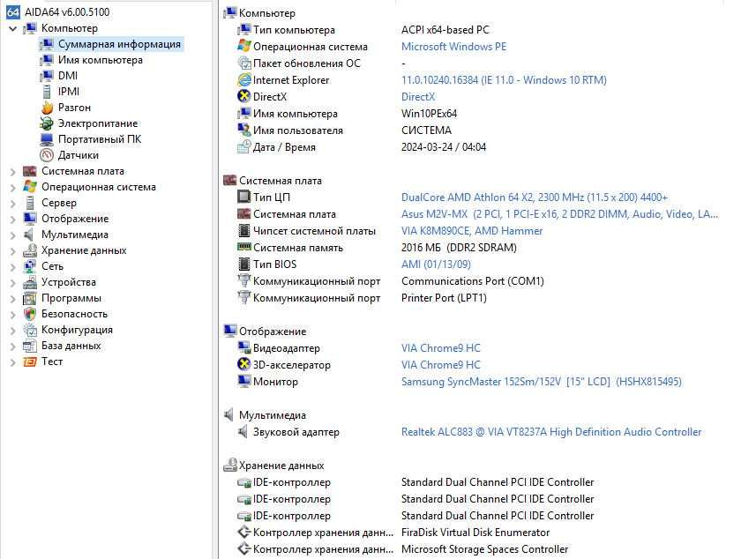The width and height of the screenshot is (756, 559).
Task: Expand the Тест tree node
Action: (13, 362)
